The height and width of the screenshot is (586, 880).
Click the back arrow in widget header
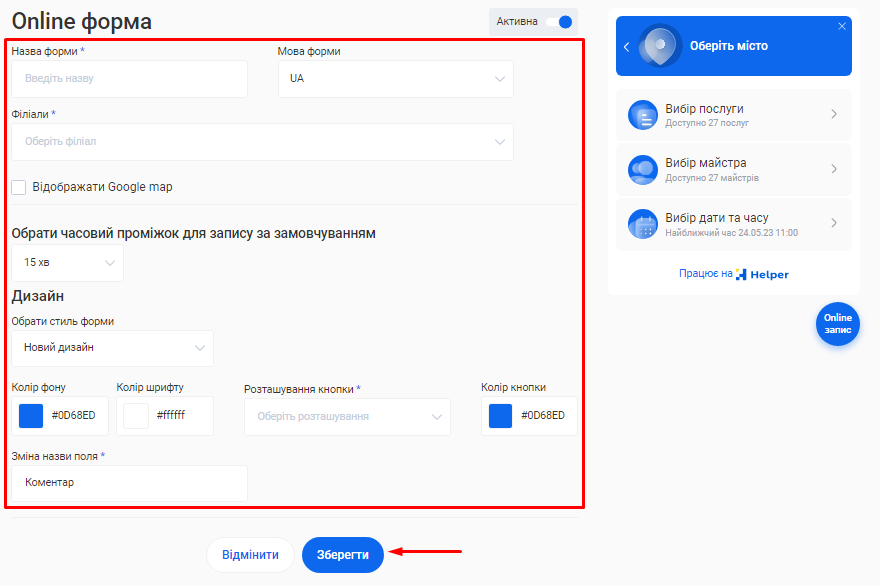pyautogui.click(x=627, y=47)
